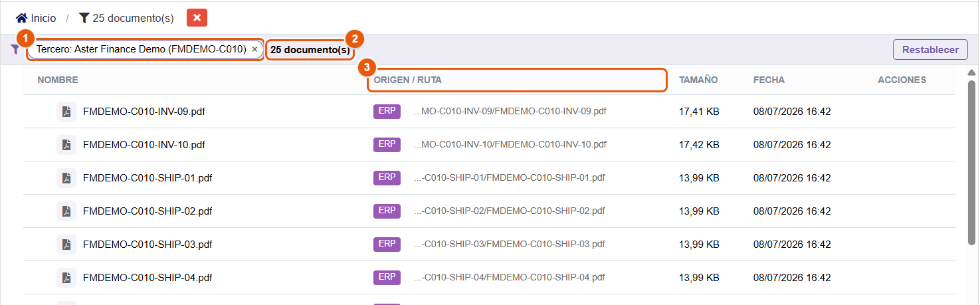Click PDF icon of FMDEMO-C010-SHIP-01.pdf

[66, 177]
